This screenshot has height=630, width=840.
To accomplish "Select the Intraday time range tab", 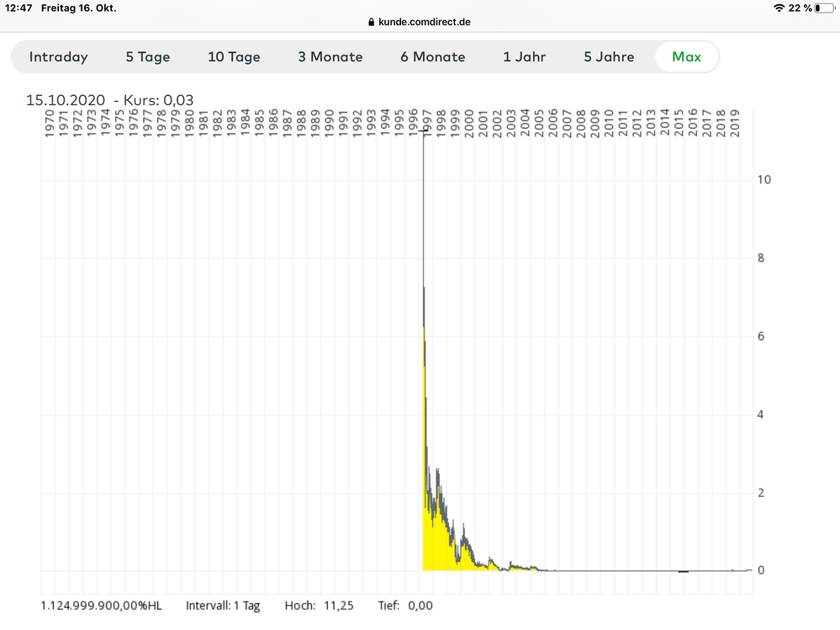I will point(59,57).
